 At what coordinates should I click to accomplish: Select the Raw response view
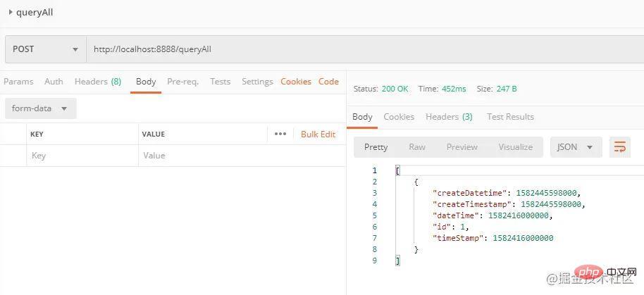417,147
